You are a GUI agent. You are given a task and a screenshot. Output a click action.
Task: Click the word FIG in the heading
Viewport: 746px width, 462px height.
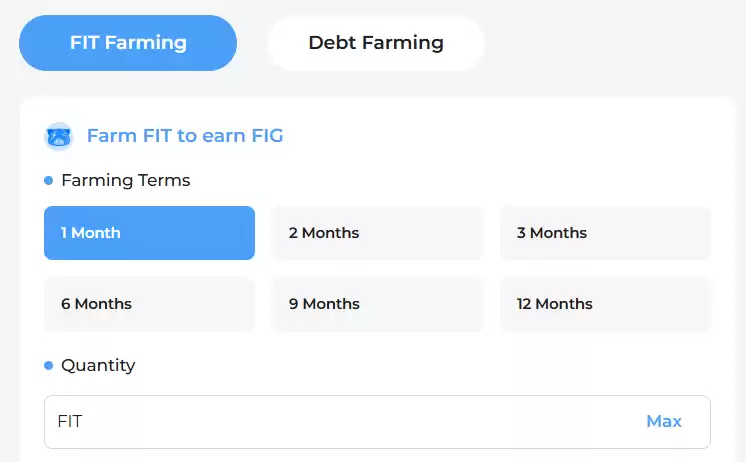click(x=267, y=136)
